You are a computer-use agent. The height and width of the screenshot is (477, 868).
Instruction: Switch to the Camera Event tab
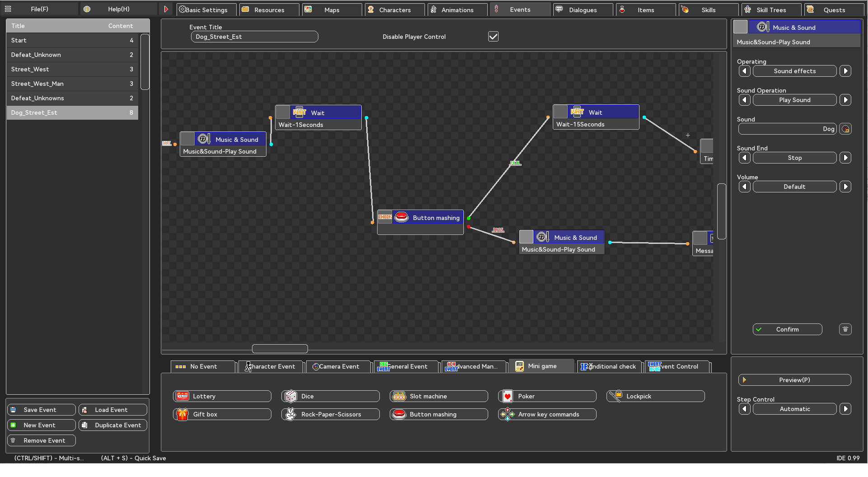[338, 366]
